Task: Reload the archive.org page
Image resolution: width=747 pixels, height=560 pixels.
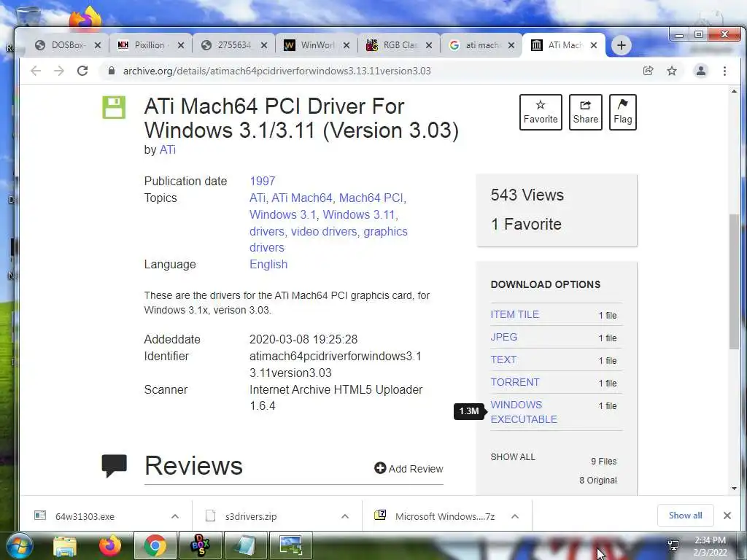Action: click(x=82, y=71)
